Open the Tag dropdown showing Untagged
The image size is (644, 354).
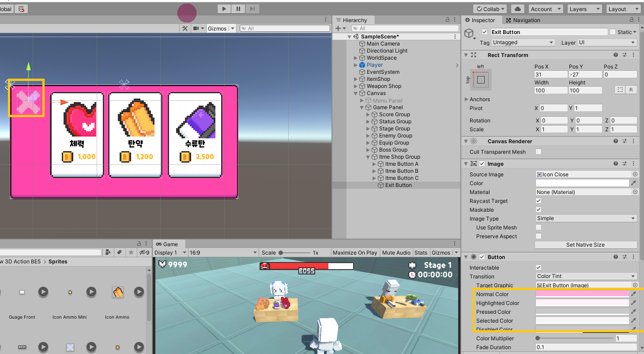point(523,42)
